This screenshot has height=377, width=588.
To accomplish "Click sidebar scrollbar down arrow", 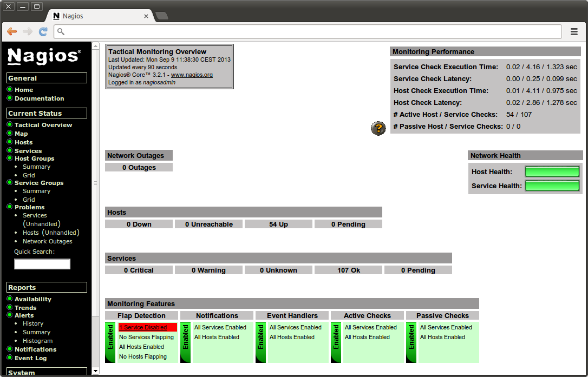I will tap(96, 371).
